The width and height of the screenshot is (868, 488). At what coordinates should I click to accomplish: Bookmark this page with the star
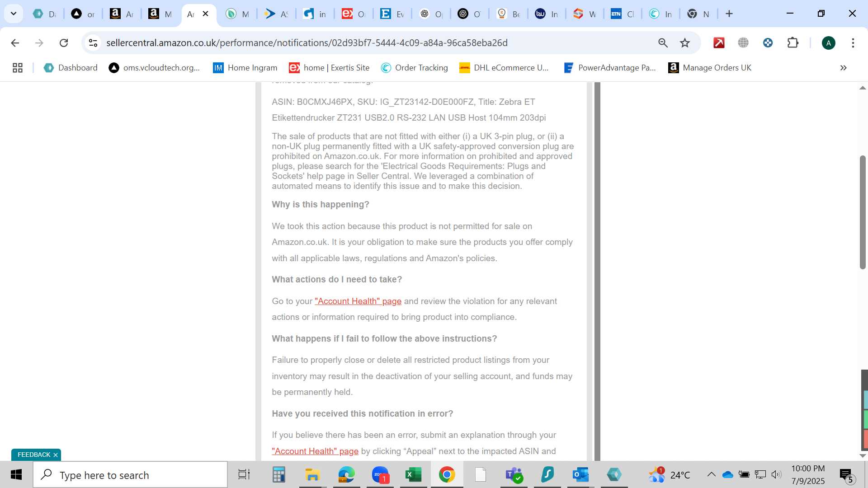(685, 43)
